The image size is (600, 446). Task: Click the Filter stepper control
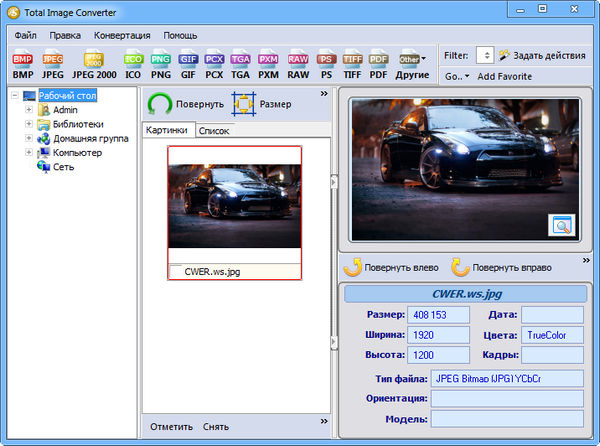[x=485, y=55]
